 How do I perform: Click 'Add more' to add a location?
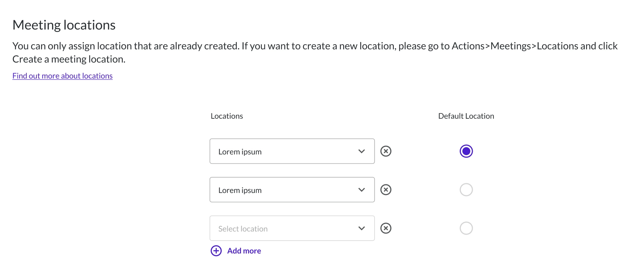point(236,251)
